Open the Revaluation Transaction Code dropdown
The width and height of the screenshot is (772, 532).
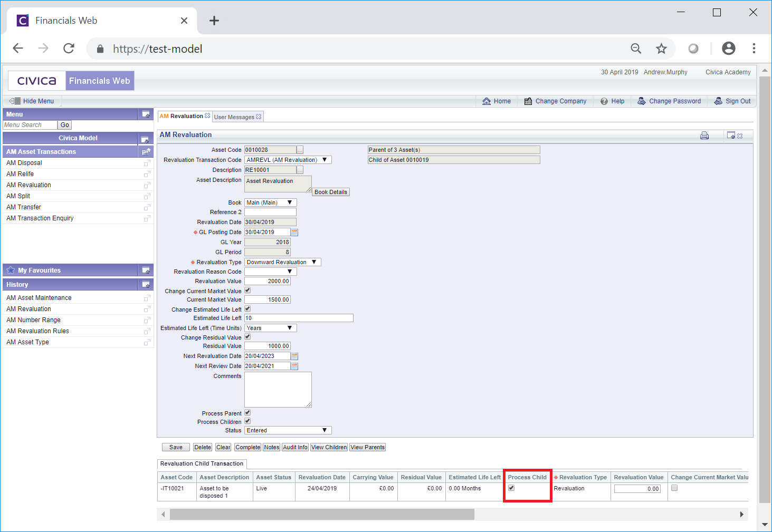[x=288, y=160]
